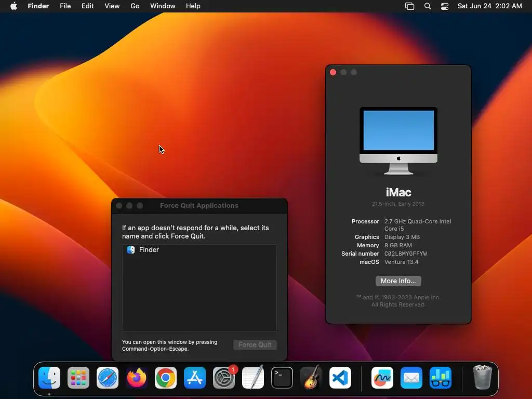Open the Window menu

click(163, 6)
